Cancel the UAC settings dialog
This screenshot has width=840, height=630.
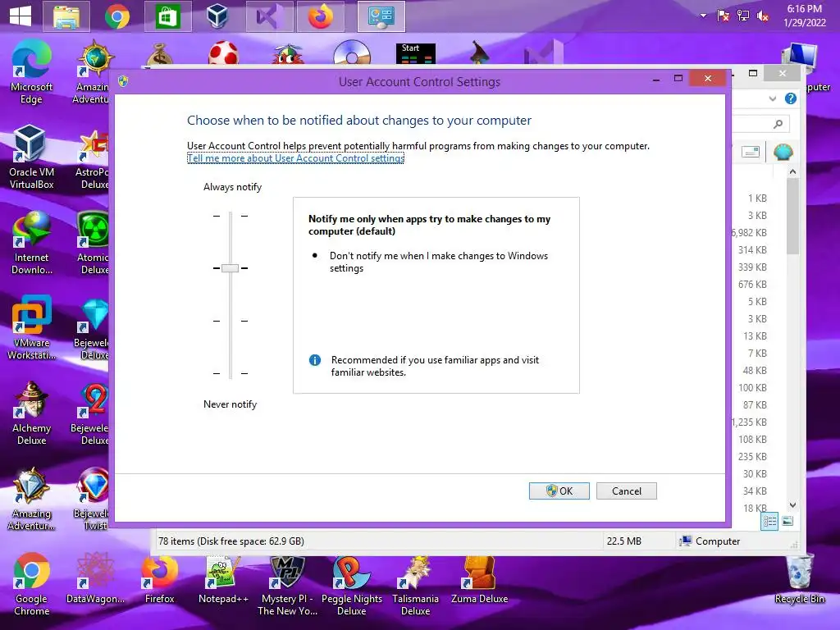tap(626, 491)
